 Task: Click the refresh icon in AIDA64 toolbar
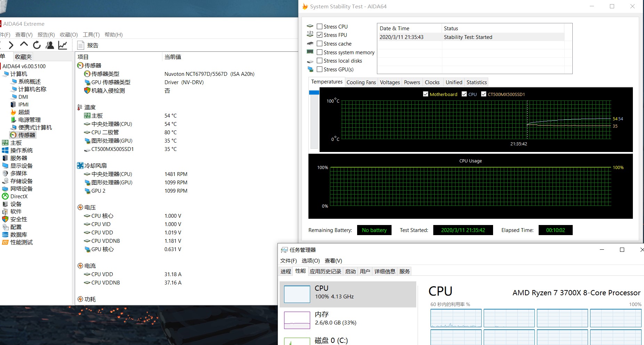(37, 45)
